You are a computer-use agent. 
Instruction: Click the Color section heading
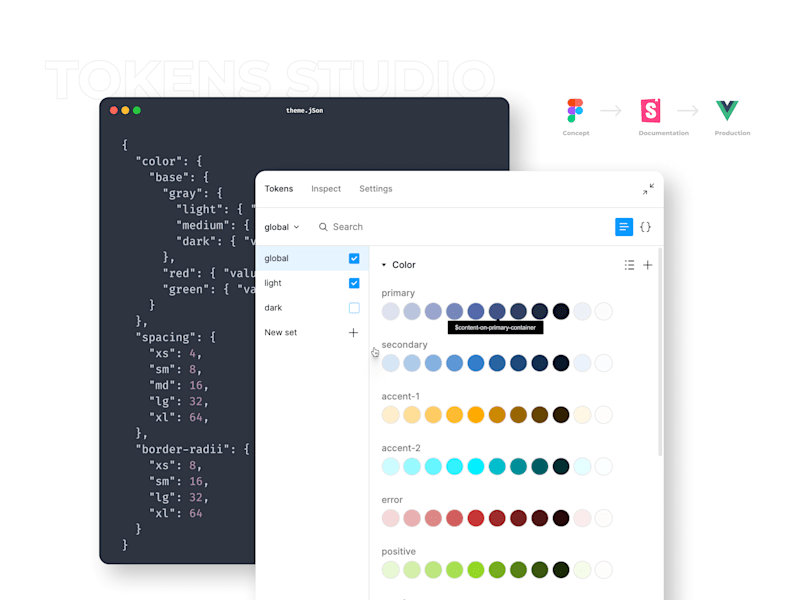[x=404, y=265]
